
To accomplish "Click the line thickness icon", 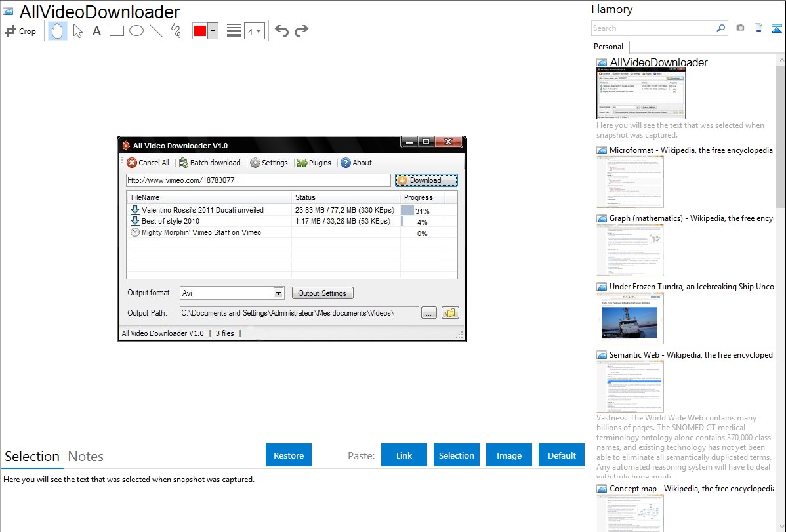I will [x=234, y=31].
